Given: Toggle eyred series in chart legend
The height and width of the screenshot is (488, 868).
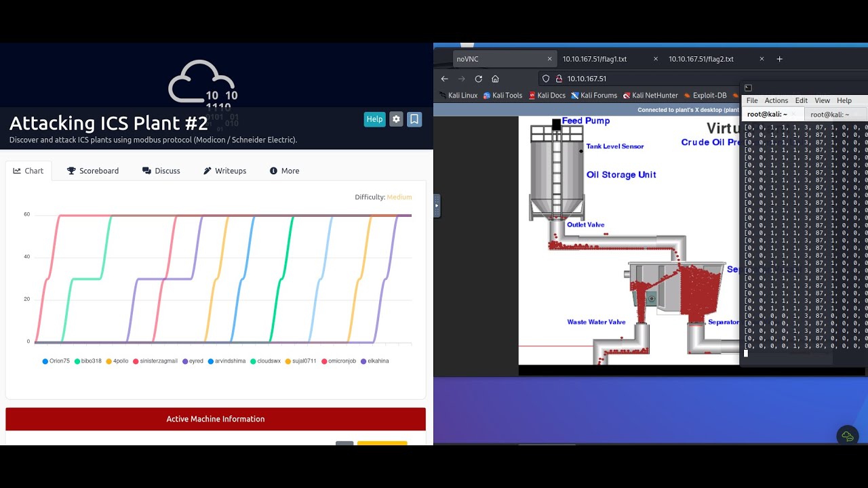Looking at the screenshot, I should click(193, 361).
